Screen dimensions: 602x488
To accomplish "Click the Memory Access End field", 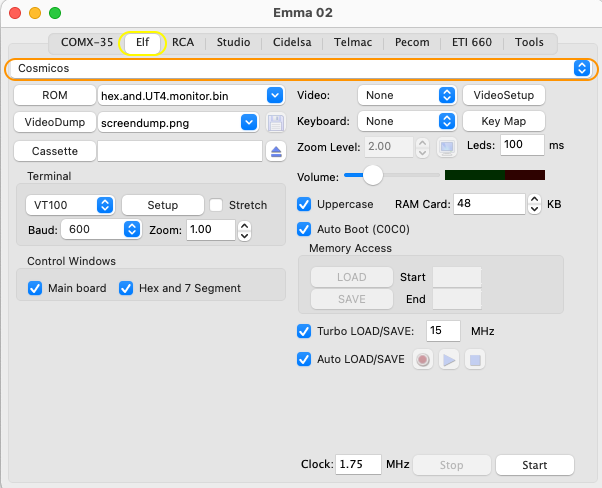I will pos(457,299).
